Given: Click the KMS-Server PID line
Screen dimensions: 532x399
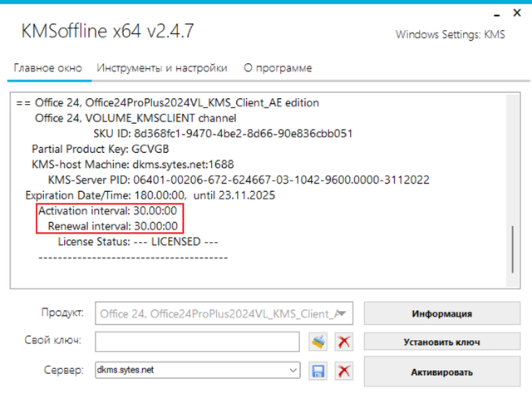Looking at the screenshot, I should (x=239, y=180).
